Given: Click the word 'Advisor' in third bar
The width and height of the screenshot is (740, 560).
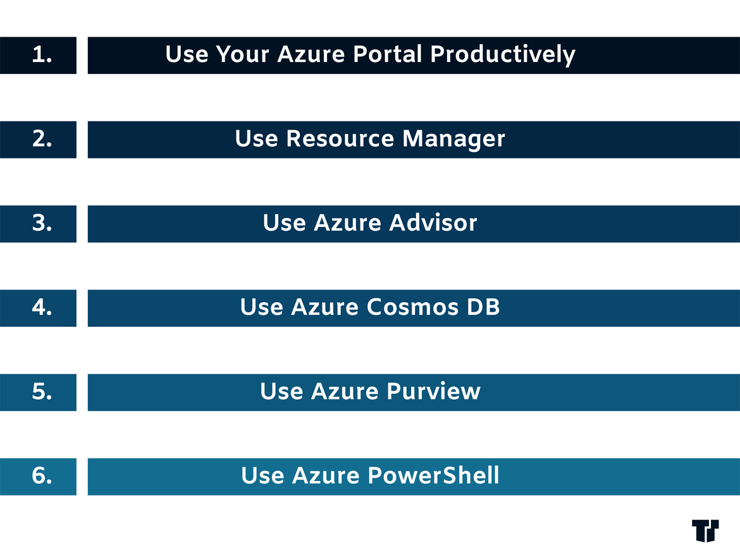Looking at the screenshot, I should point(433,222).
